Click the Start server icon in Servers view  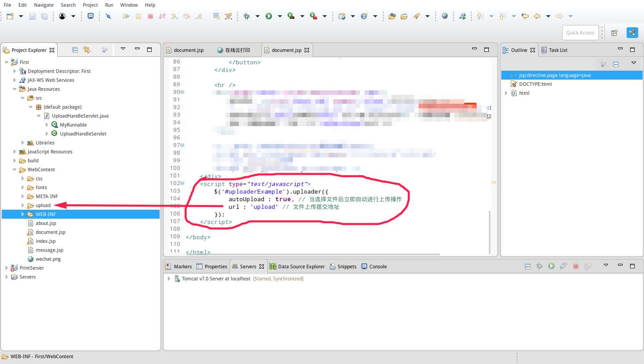coord(551,267)
